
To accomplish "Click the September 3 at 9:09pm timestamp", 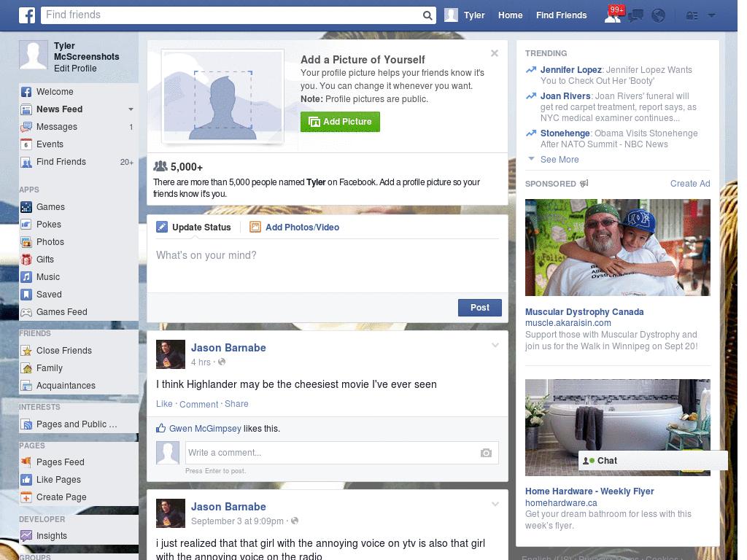I will 237,521.
